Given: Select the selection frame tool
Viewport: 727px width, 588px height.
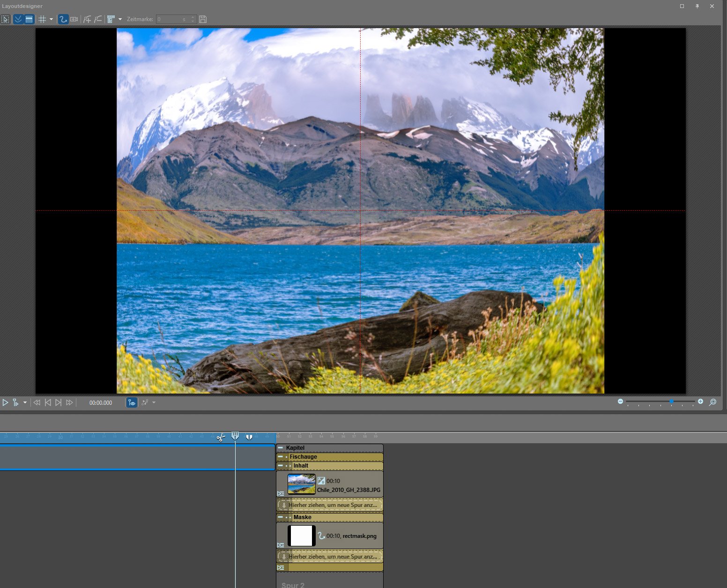Looking at the screenshot, I should pos(5,19).
